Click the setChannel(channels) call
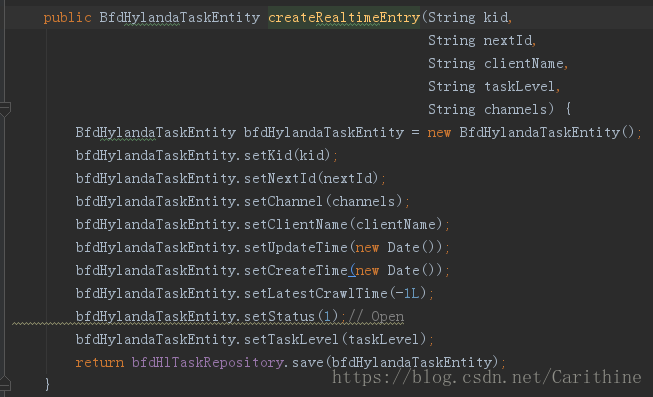This screenshot has width=653, height=397. 323,201
